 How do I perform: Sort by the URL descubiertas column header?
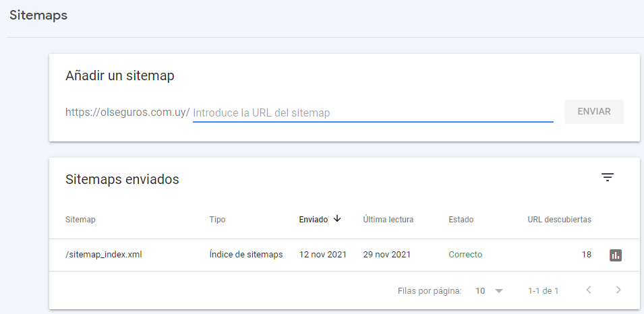pos(560,220)
